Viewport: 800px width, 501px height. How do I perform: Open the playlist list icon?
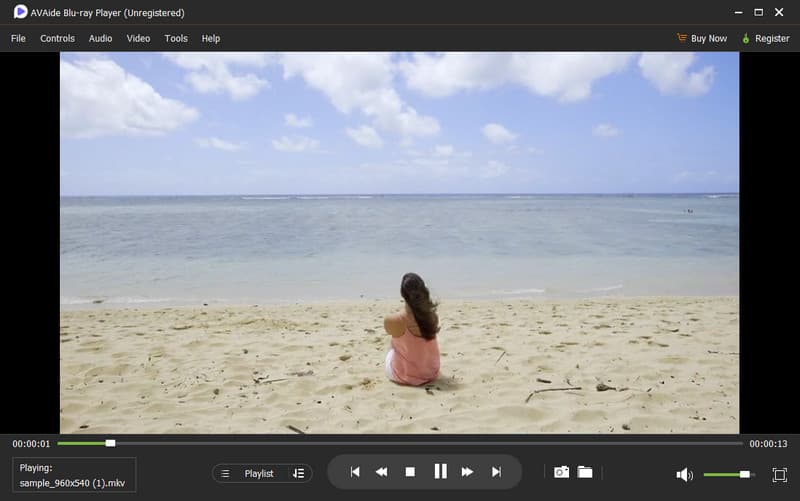pyautogui.click(x=225, y=473)
